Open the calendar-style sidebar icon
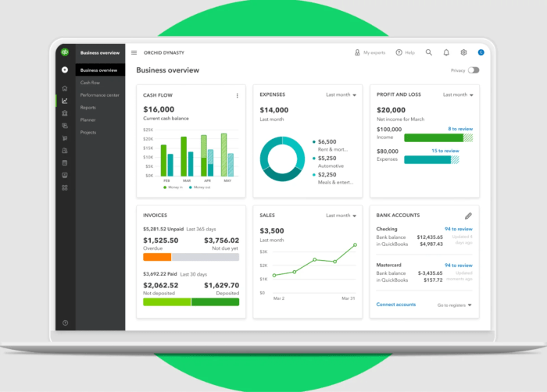This screenshot has height=392, width=547. tap(65, 163)
